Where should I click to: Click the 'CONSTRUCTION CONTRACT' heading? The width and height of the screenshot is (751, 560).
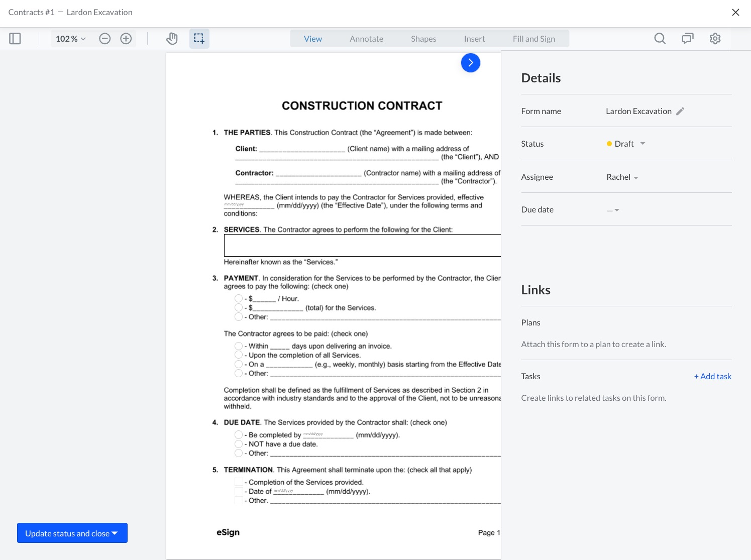coord(362,105)
